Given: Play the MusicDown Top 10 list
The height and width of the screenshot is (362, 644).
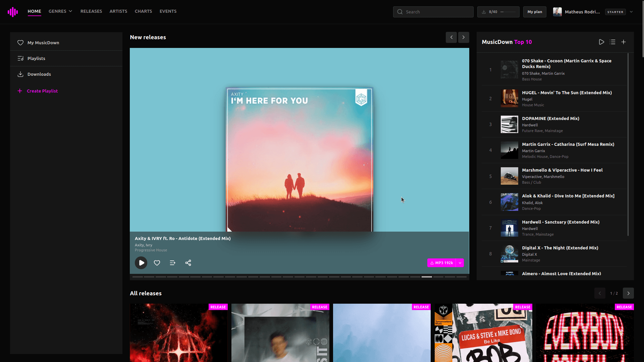Looking at the screenshot, I should coord(601,42).
